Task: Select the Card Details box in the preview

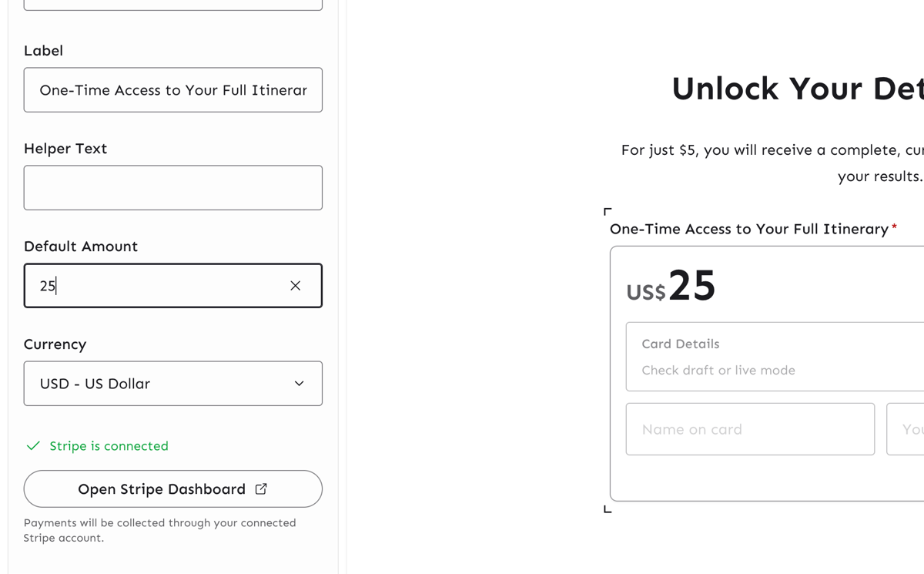Action: (x=774, y=357)
